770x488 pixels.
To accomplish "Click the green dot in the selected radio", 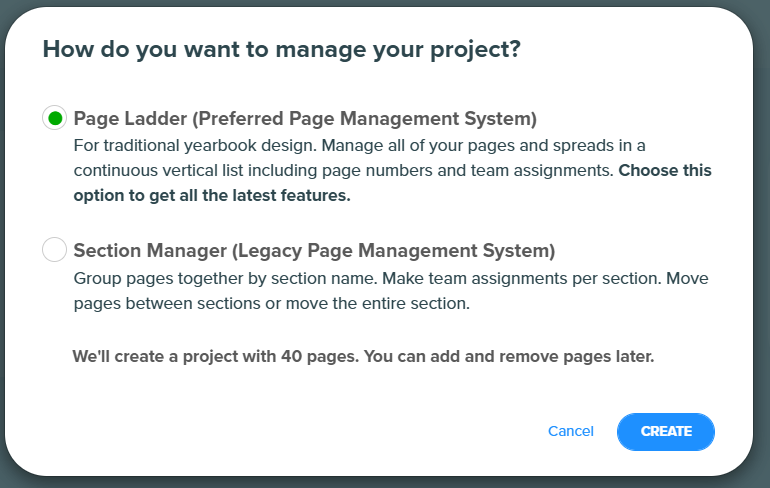I will (x=55, y=118).
